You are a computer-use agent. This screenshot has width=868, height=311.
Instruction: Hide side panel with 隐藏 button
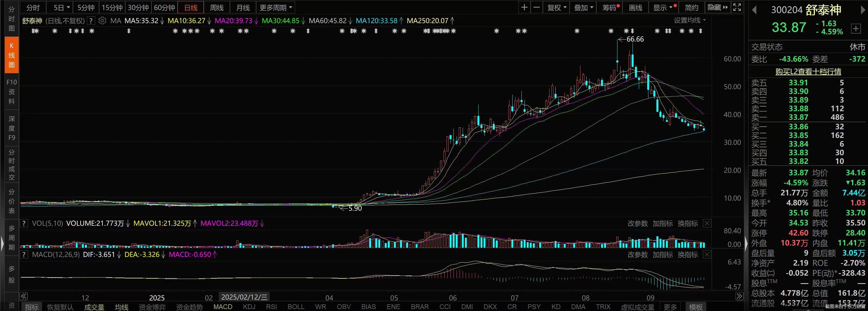tap(717, 8)
